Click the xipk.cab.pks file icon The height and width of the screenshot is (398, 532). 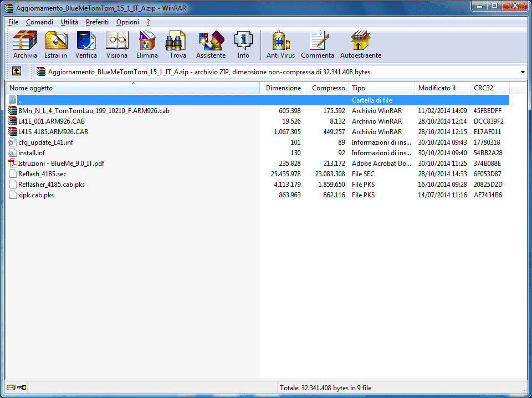click(x=13, y=195)
